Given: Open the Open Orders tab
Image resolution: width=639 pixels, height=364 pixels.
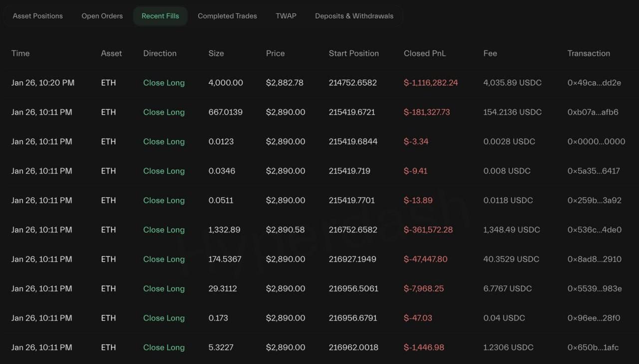Looking at the screenshot, I should coord(102,16).
